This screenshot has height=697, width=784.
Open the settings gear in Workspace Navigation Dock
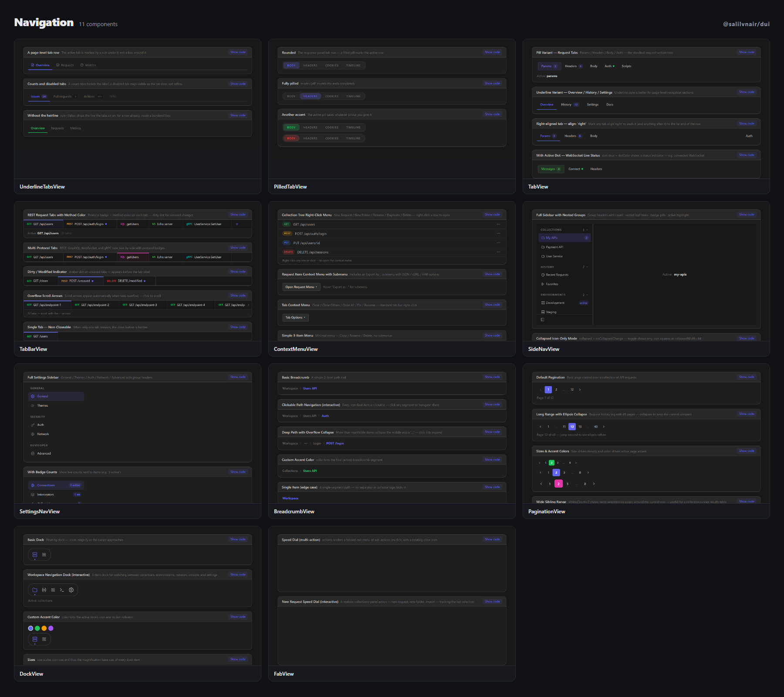click(71, 590)
